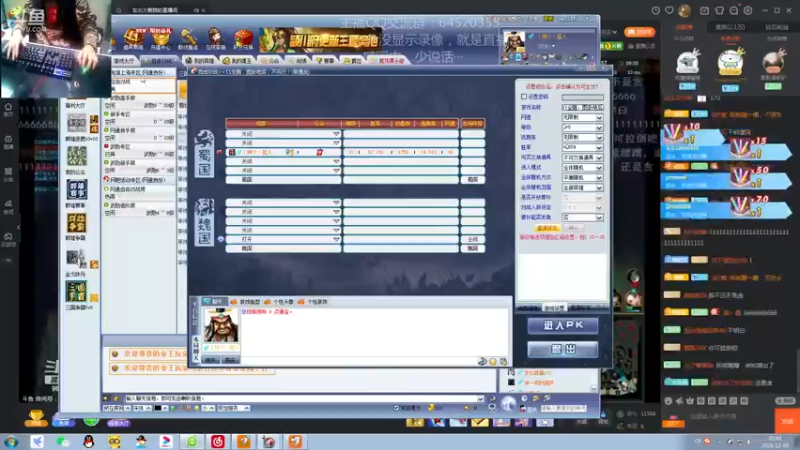The height and width of the screenshot is (450, 800).
Task: Click the hero update banner ad
Action: 320,40
